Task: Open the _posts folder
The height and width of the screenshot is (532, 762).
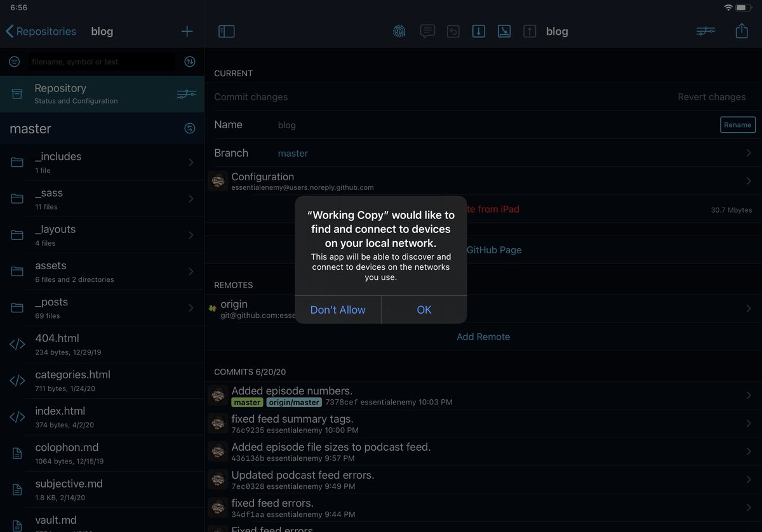Action: point(102,308)
